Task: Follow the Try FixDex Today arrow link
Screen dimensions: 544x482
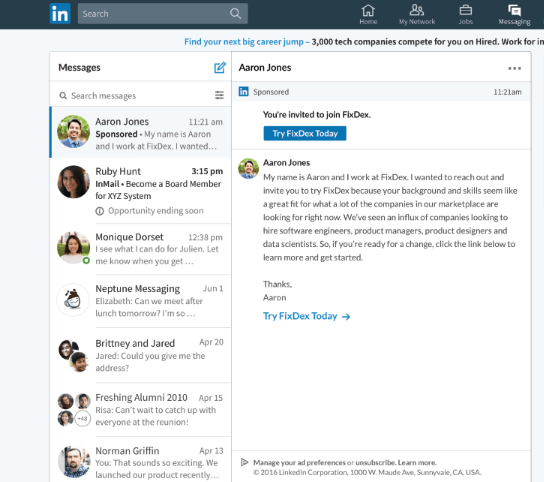Action: click(306, 316)
